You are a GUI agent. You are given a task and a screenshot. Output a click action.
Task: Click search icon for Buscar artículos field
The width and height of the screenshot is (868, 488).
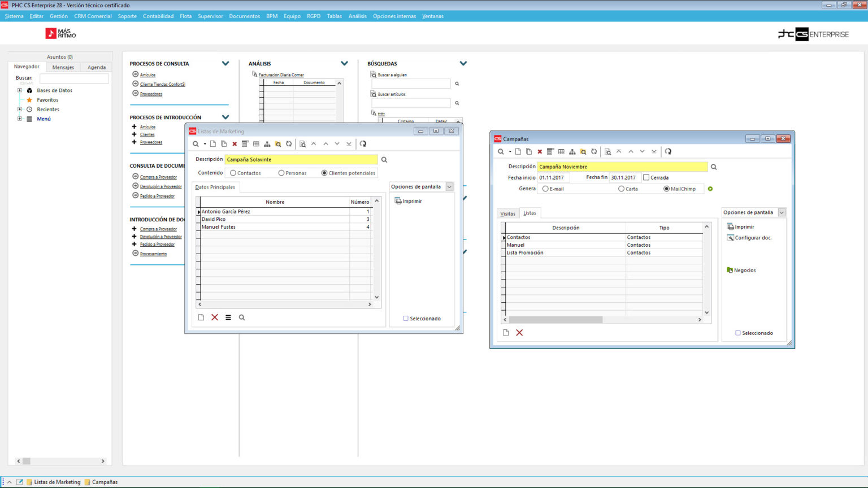click(457, 103)
